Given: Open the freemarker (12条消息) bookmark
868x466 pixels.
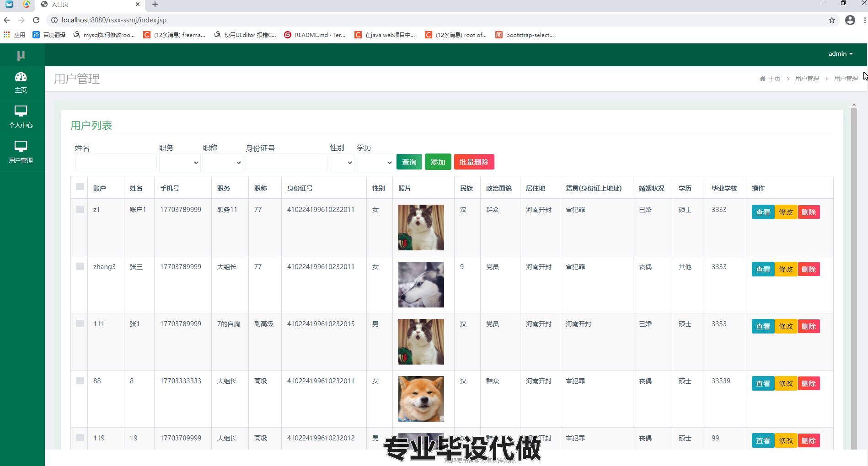Looking at the screenshot, I should (174, 35).
